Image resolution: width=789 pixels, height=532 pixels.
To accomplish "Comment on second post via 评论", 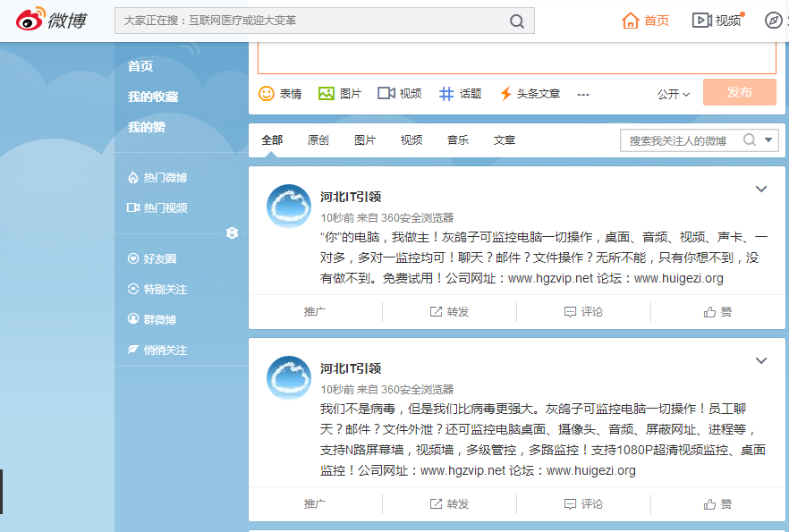I will (583, 504).
